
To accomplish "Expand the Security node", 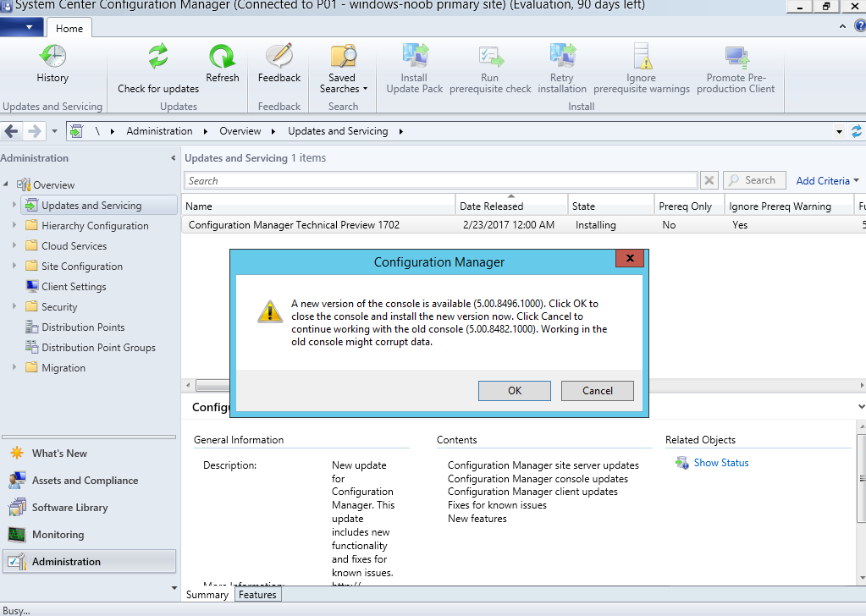I will click(14, 306).
